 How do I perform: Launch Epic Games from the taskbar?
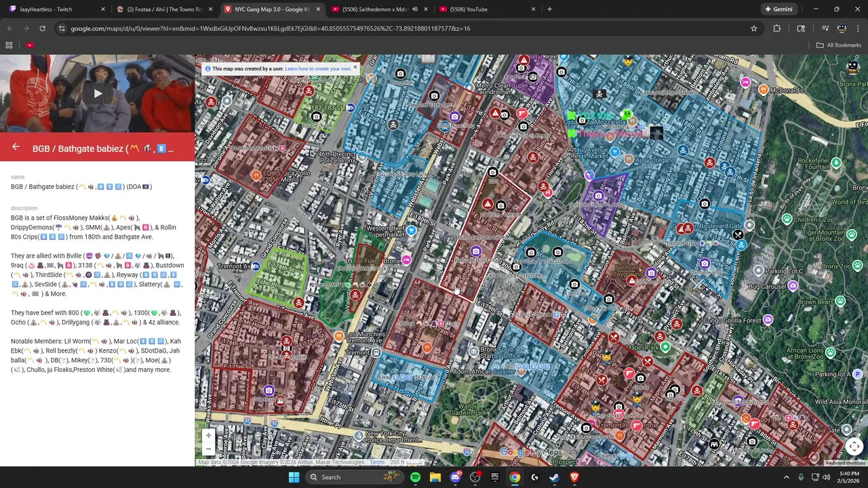coord(494,477)
